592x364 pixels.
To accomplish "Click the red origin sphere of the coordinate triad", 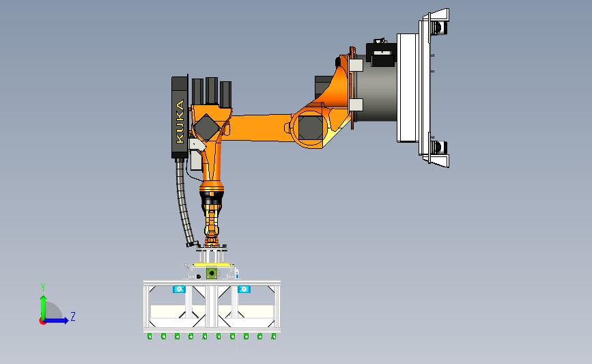I will pyautogui.click(x=42, y=321).
